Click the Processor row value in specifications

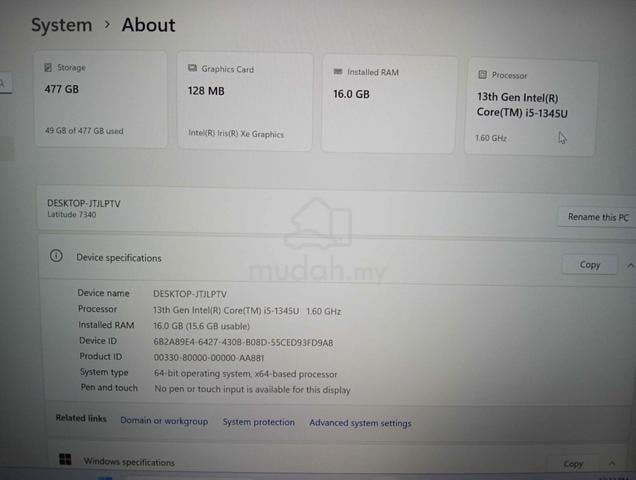[x=247, y=311]
